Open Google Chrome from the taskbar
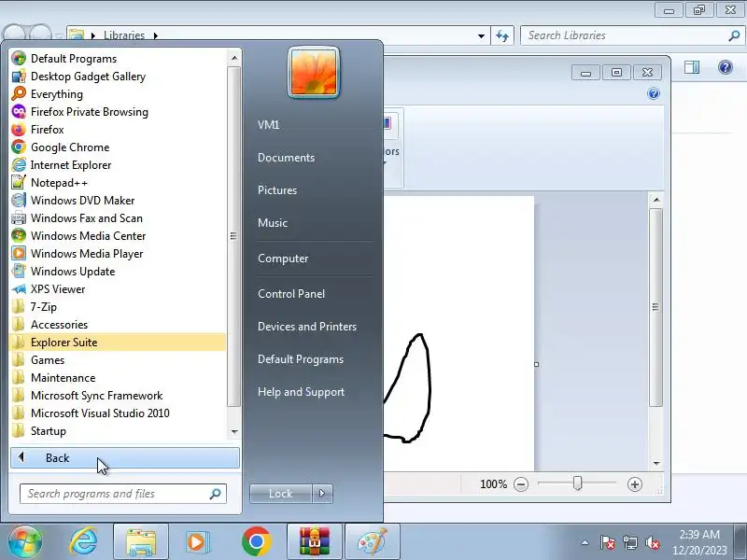Viewport: 747px width, 560px height. coord(256,542)
